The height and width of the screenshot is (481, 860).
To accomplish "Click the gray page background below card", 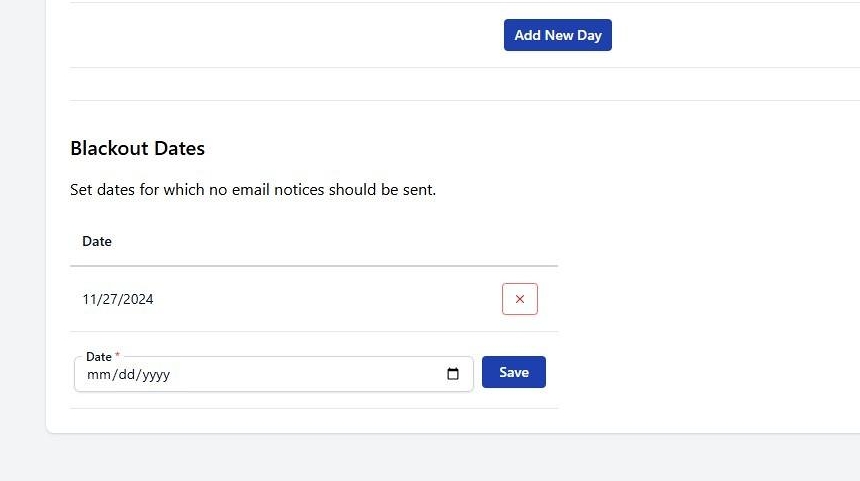I will 430,460.
